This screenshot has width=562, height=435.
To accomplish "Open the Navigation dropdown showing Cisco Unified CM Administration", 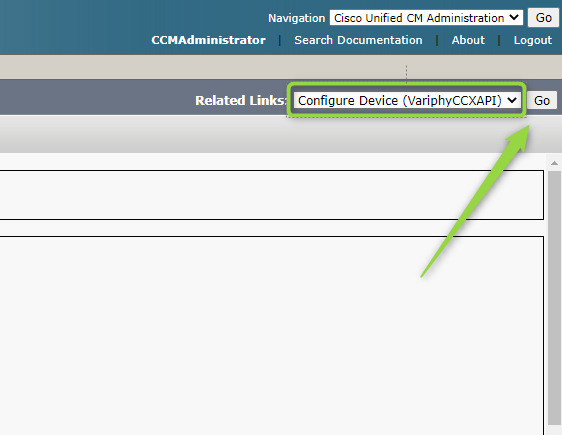I will coord(426,18).
